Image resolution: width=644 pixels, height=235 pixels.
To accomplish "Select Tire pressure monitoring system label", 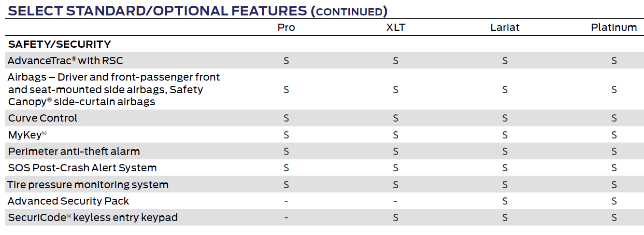I will point(88,185).
